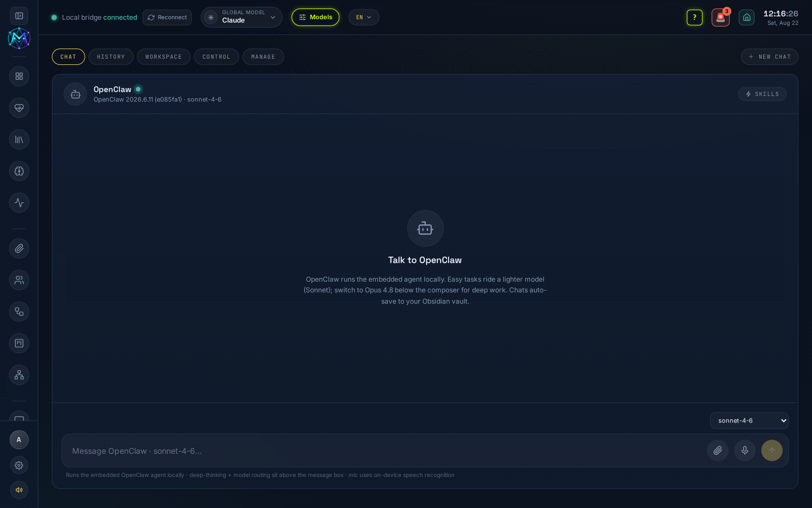Viewport: 812px width, 508px height.
Task: Click the OpenClaw robot avatar in chat header
Action: coord(75,94)
